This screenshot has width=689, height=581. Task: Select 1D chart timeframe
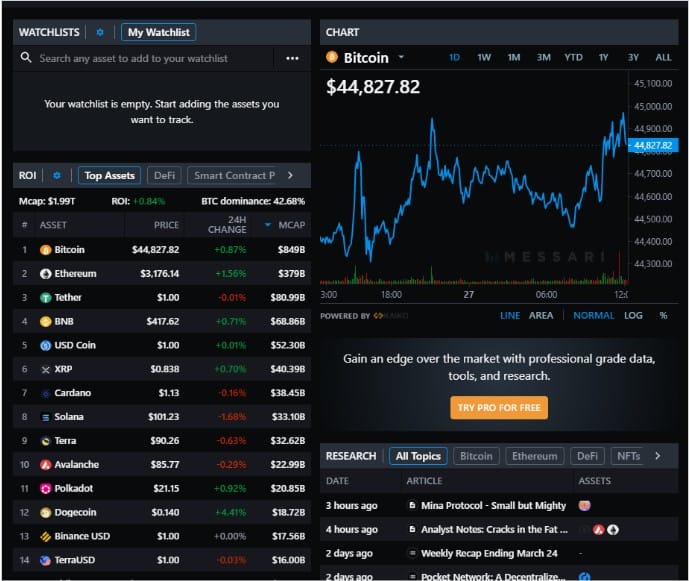(x=454, y=58)
